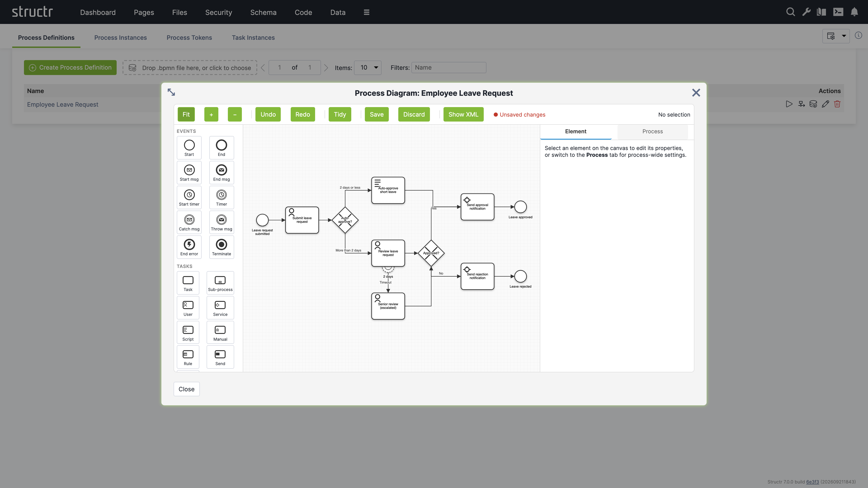
Task: Open the hamburger main menu
Action: (x=367, y=12)
